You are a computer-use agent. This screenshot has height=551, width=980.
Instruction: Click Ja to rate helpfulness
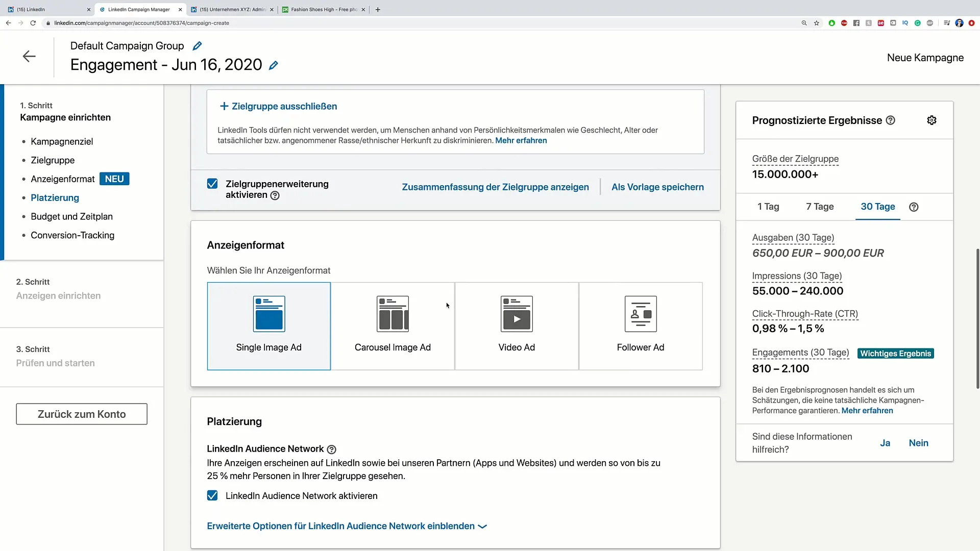click(x=886, y=443)
